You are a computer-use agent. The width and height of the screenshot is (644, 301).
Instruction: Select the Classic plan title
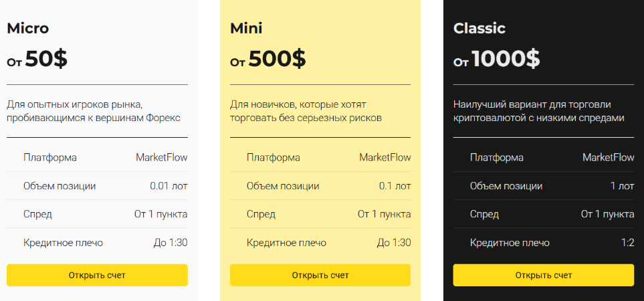(x=479, y=29)
